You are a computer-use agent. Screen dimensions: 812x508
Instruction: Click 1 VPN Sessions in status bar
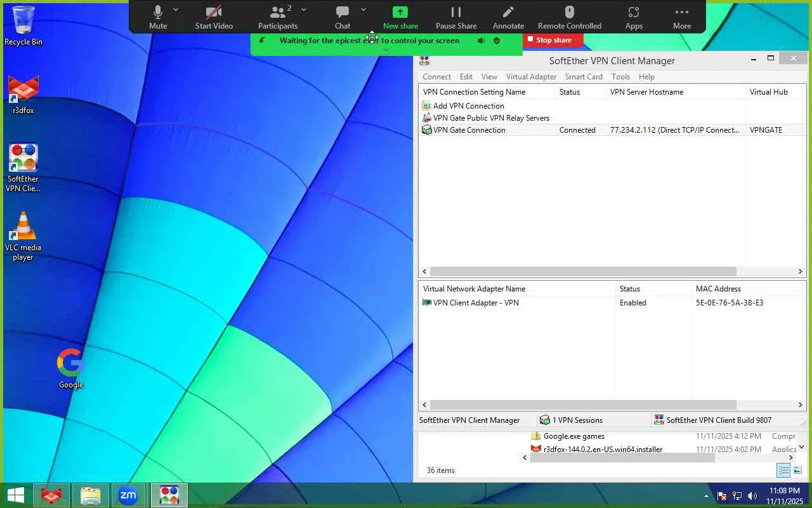pyautogui.click(x=571, y=420)
